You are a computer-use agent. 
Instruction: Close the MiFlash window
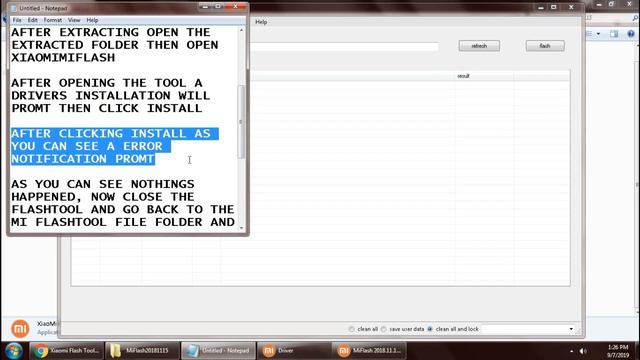[x=571, y=7]
